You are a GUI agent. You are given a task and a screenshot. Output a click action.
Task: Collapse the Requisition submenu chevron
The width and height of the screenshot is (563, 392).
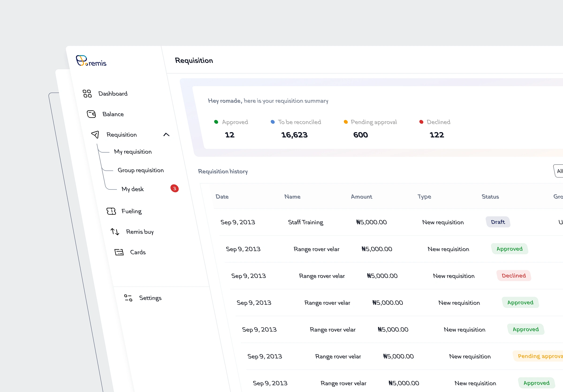(166, 135)
